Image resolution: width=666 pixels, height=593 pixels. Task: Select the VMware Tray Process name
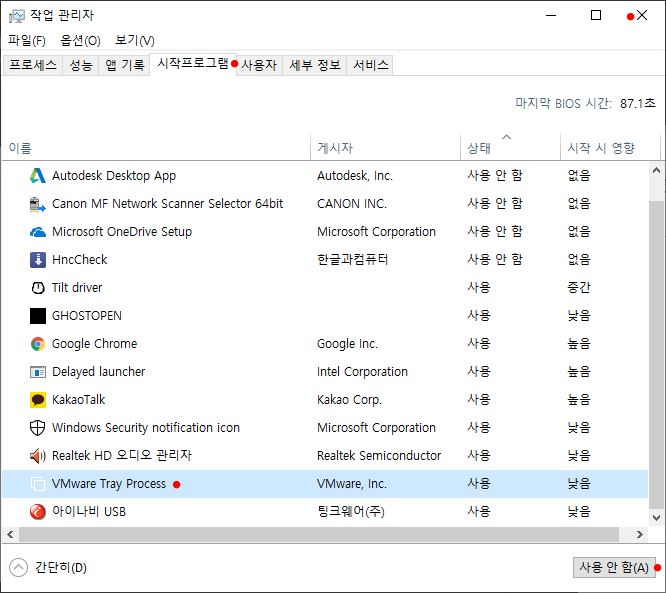(x=109, y=484)
